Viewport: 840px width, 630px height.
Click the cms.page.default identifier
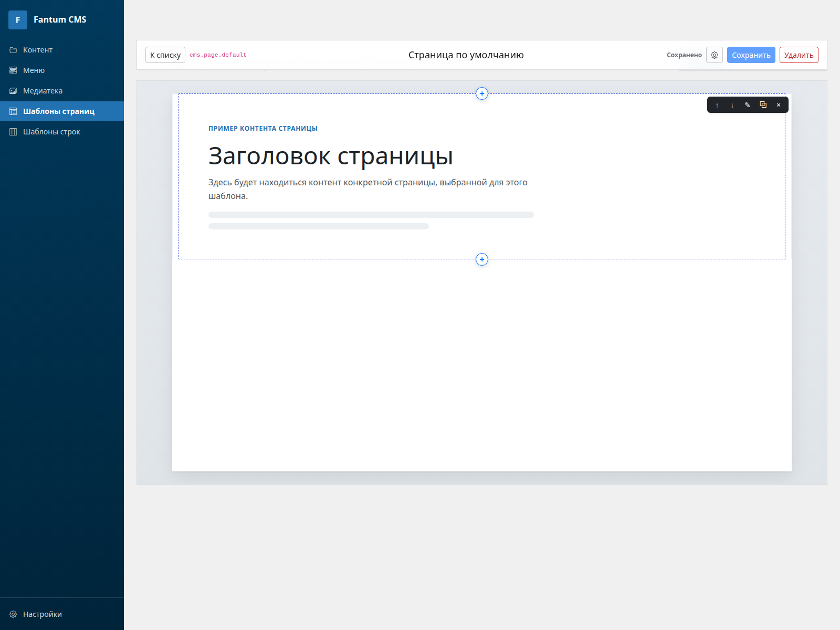[x=218, y=55]
